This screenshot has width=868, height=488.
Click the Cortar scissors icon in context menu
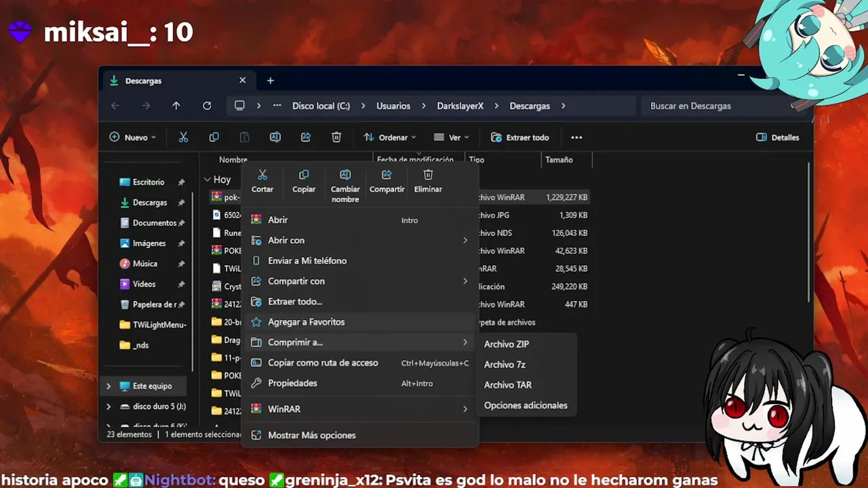(262, 175)
